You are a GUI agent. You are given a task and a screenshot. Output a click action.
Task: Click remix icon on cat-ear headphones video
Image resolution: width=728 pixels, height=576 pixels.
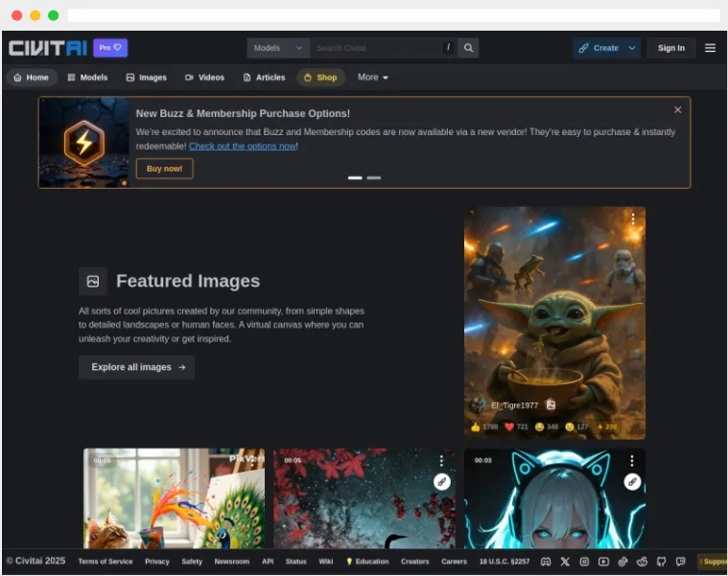[x=632, y=482]
